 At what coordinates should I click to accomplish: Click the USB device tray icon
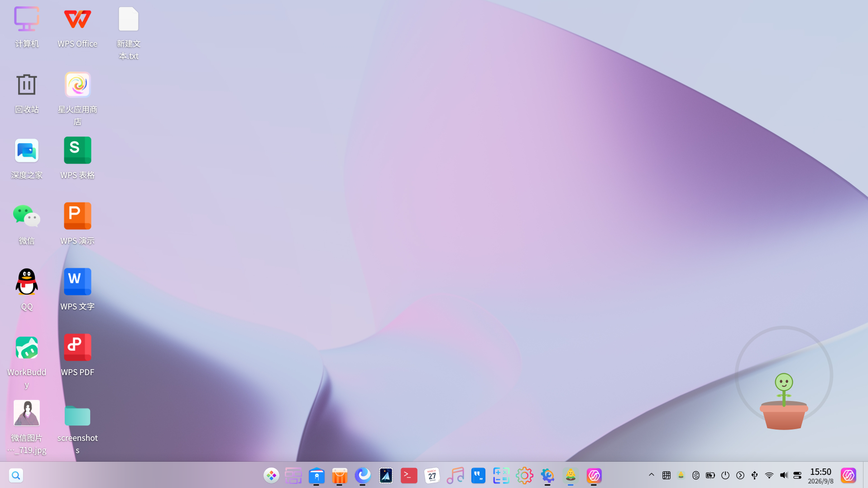pos(755,475)
